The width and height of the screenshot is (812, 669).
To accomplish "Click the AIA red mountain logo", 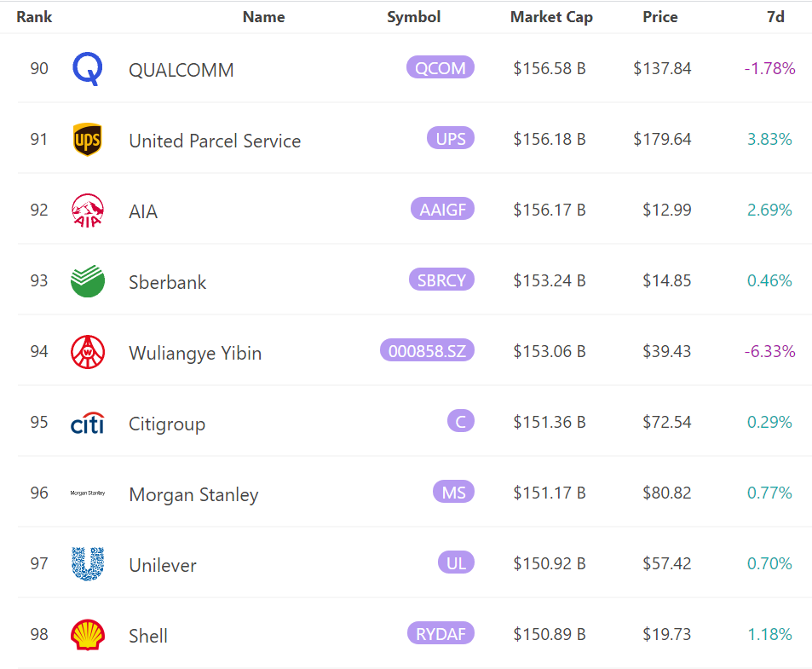I will (x=87, y=211).
